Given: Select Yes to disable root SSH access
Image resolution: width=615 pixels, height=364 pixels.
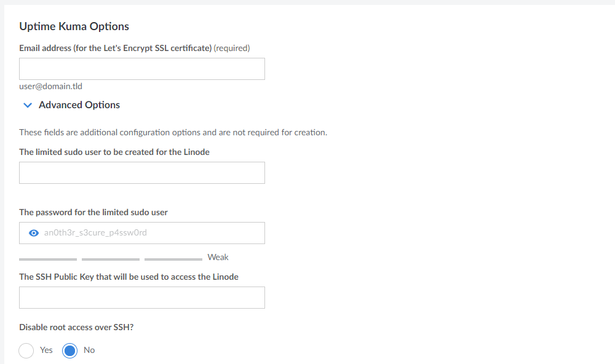Looking at the screenshot, I should [26, 350].
